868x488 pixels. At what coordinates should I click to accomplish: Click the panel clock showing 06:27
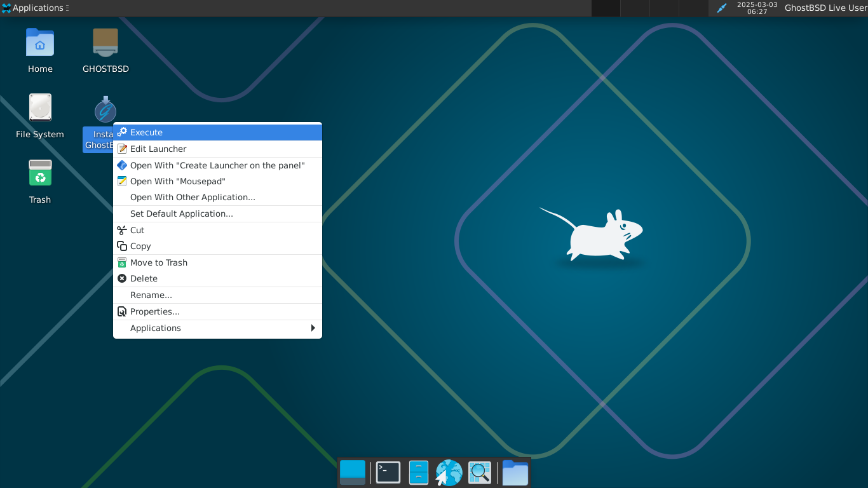pyautogui.click(x=757, y=8)
